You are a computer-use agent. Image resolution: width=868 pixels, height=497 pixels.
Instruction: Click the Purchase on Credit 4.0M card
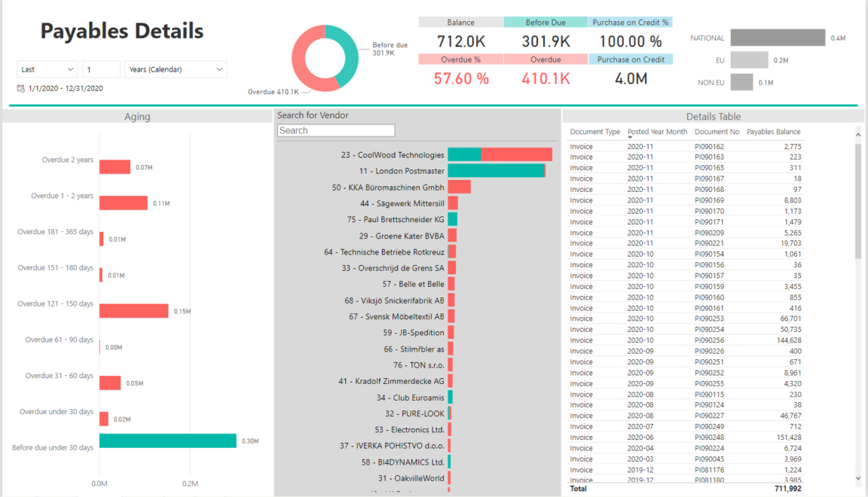pyautogui.click(x=631, y=69)
